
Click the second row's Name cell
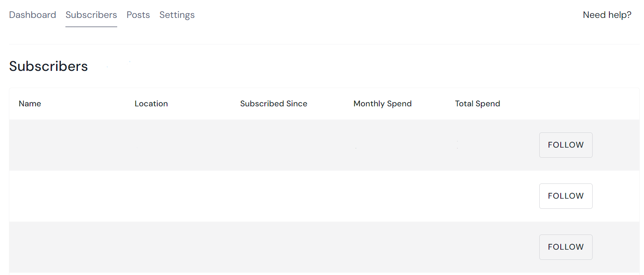point(58,196)
